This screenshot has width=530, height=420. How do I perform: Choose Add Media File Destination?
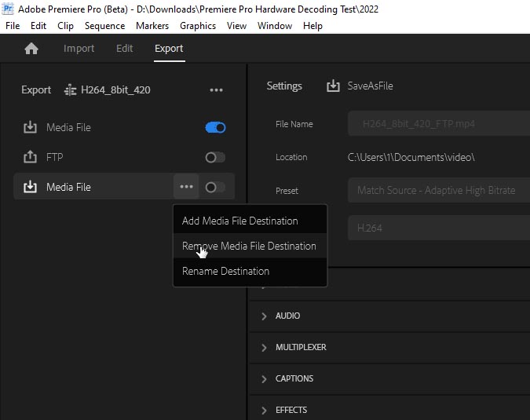[250, 221]
